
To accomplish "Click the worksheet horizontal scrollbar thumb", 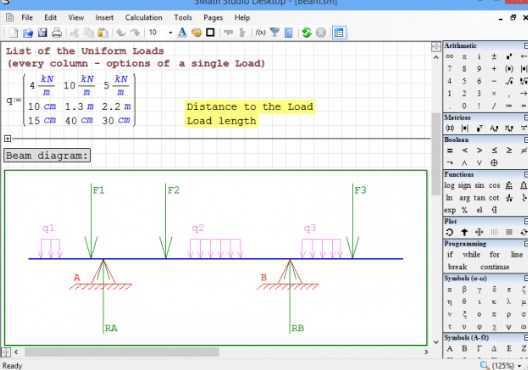I will tap(122, 352).
